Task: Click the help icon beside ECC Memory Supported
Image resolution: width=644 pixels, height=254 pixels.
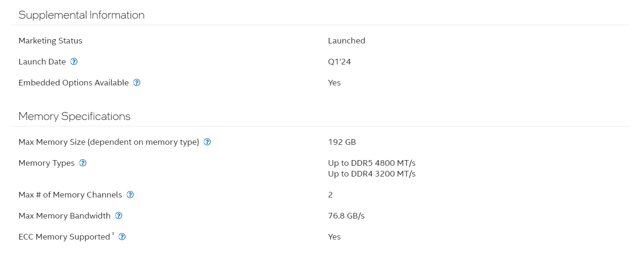Action: 122,237
